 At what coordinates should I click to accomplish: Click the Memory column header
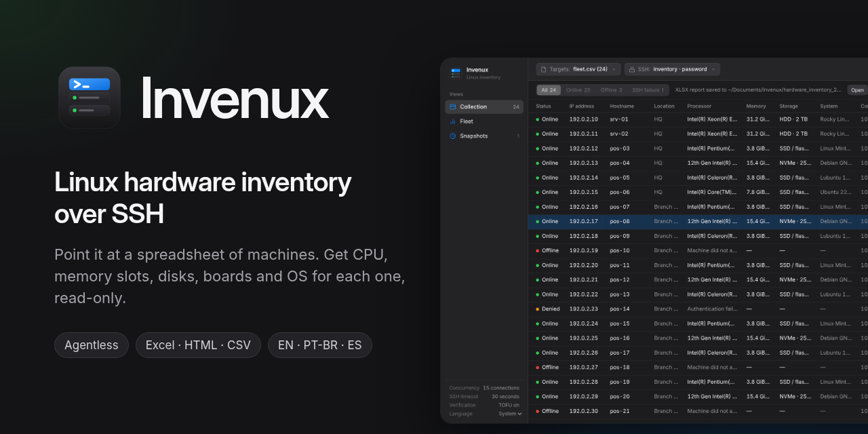click(756, 106)
